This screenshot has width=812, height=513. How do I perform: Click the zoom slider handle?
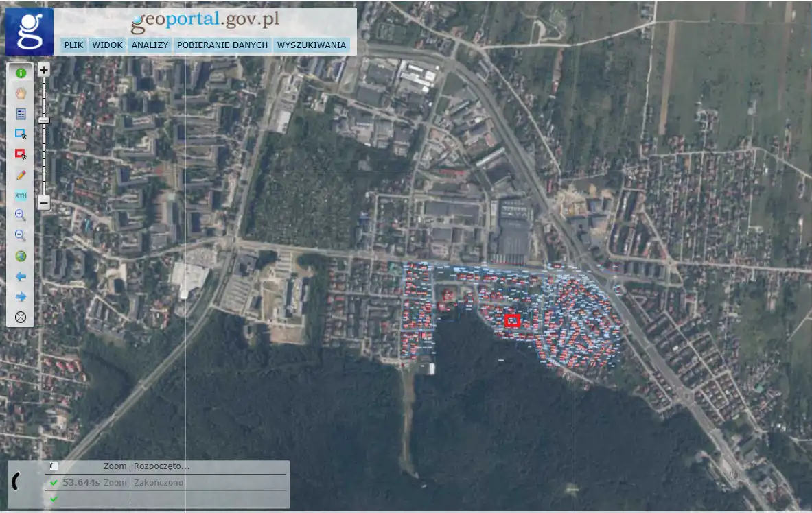(x=43, y=121)
